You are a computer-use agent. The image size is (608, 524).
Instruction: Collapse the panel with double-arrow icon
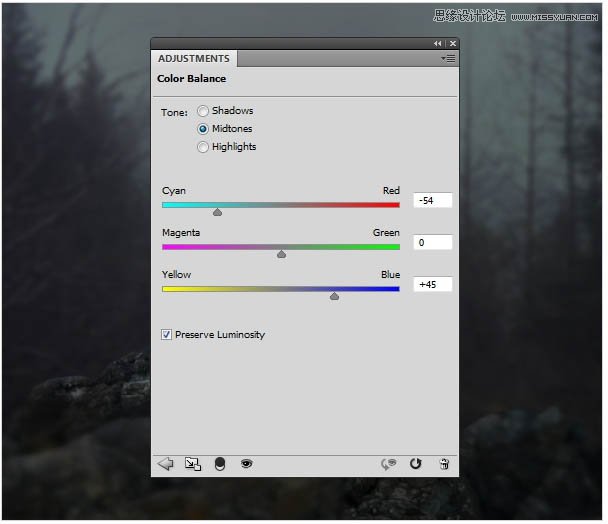pos(437,44)
